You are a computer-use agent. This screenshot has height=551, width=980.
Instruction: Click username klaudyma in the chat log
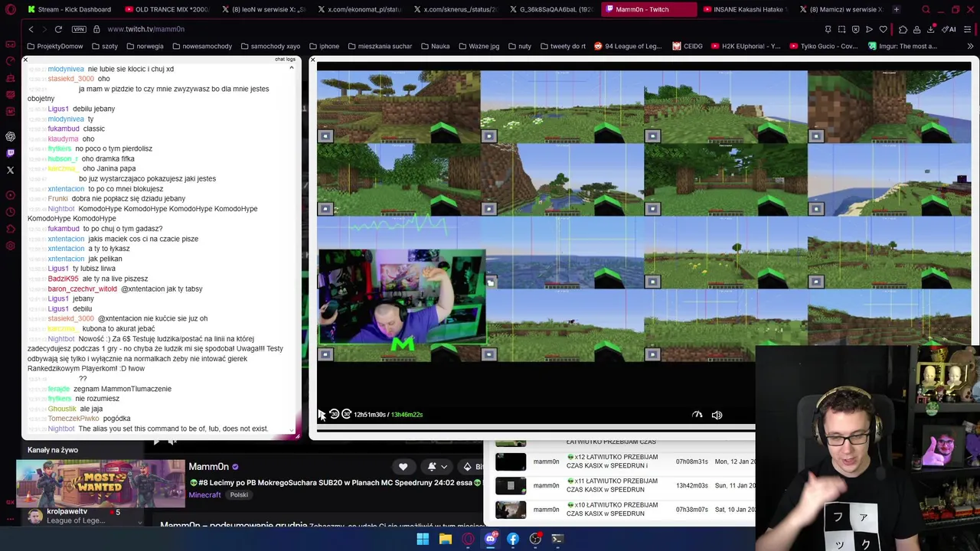tap(63, 139)
